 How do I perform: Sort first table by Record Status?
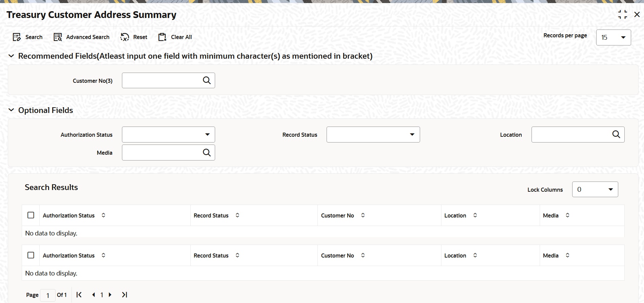[237, 215]
